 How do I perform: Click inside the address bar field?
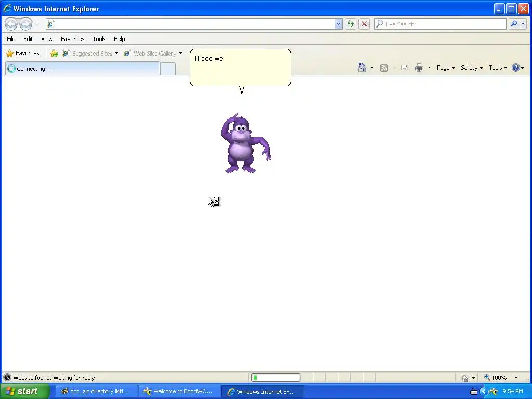pyautogui.click(x=194, y=24)
